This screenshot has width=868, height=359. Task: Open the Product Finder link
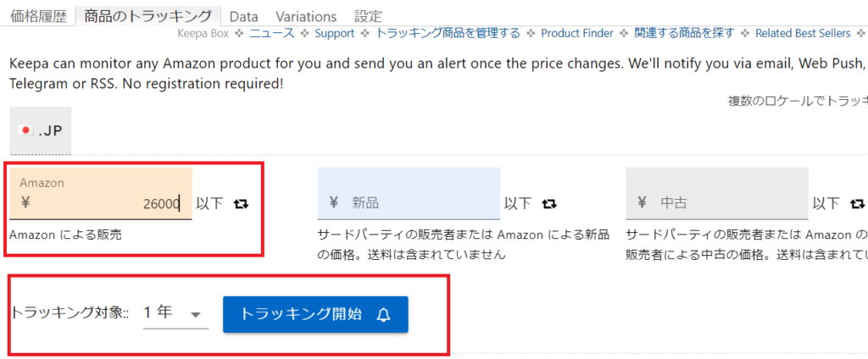pyautogui.click(x=576, y=33)
